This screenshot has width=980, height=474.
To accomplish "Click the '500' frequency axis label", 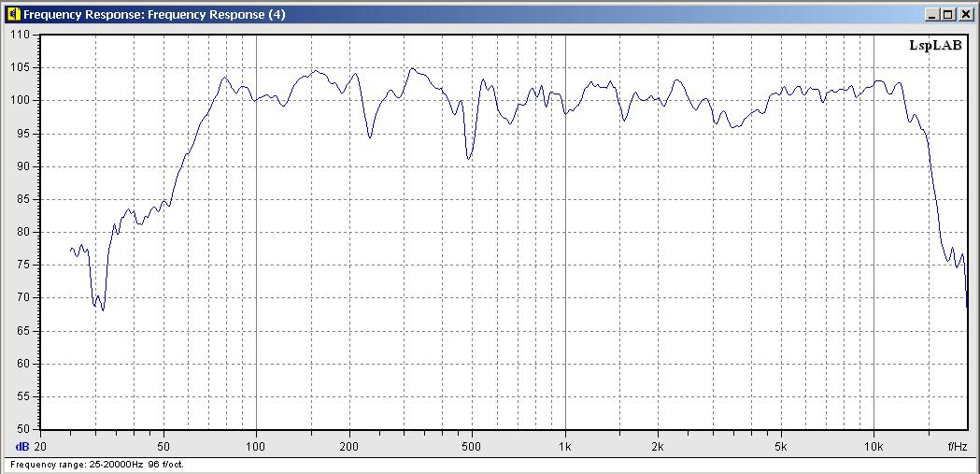I will (472, 447).
